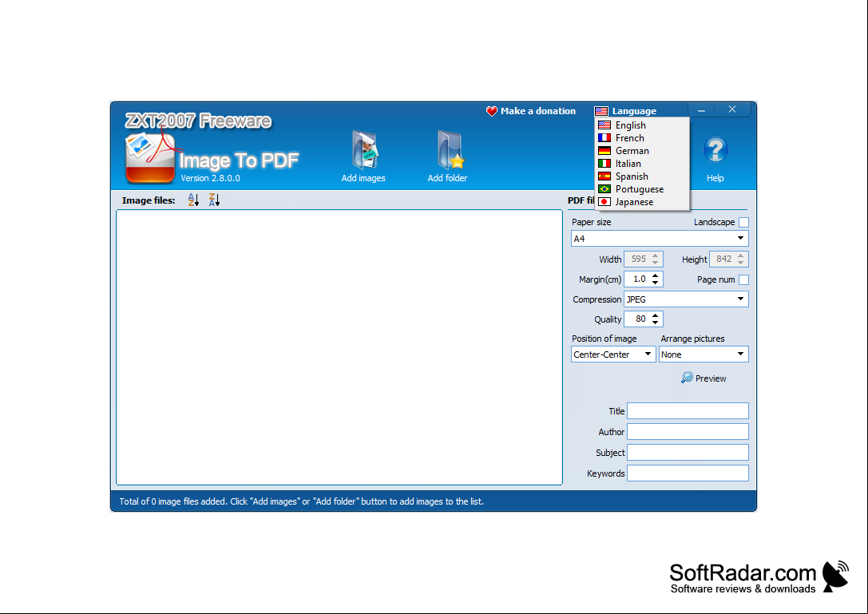Click the red heart donation icon
This screenshot has width=868, height=614.
tap(492, 111)
